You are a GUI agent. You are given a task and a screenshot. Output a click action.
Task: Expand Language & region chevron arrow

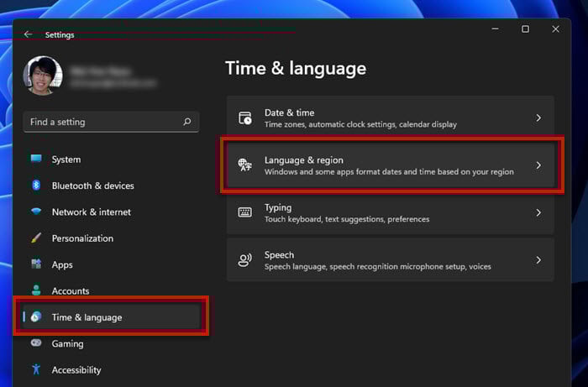[x=538, y=165]
